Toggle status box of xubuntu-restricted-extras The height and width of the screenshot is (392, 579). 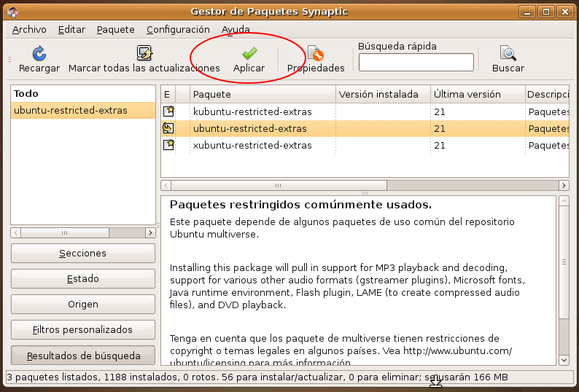168,145
